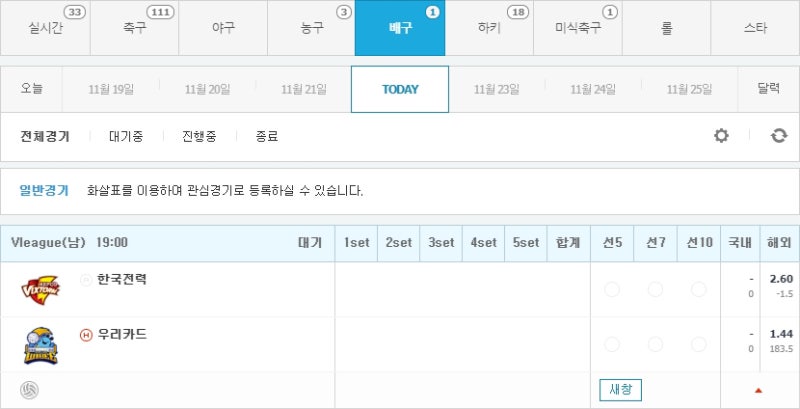This screenshot has width=800, height=409.
Task: Filter matches by 종료
Action: (266, 136)
